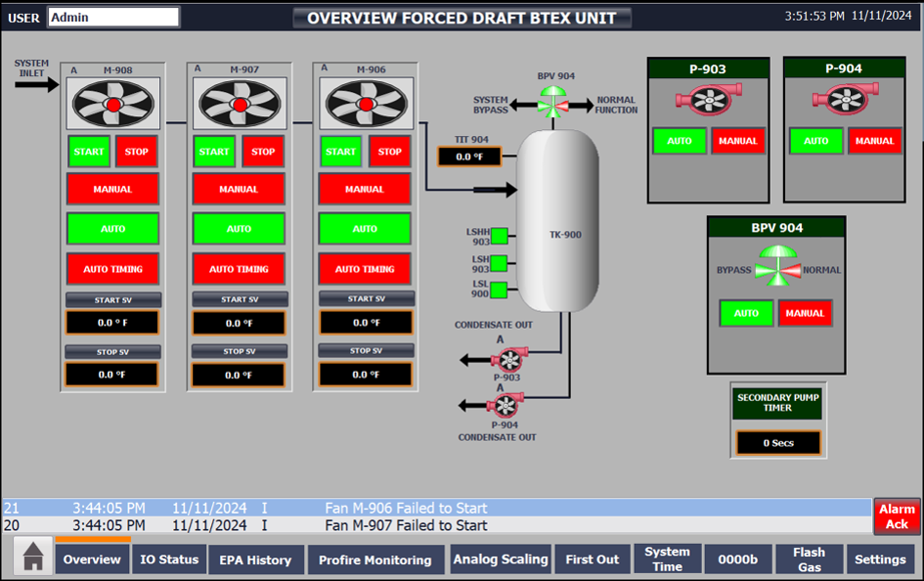The image size is (924, 581).
Task: Acknowledge alarms with Alarm Ack button
Action: [896, 516]
